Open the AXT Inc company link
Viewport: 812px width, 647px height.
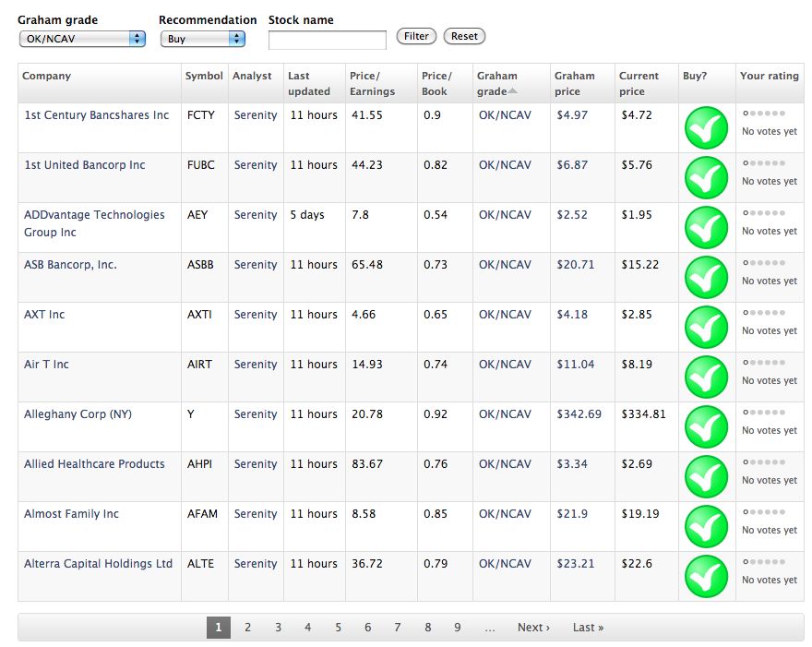tap(44, 315)
